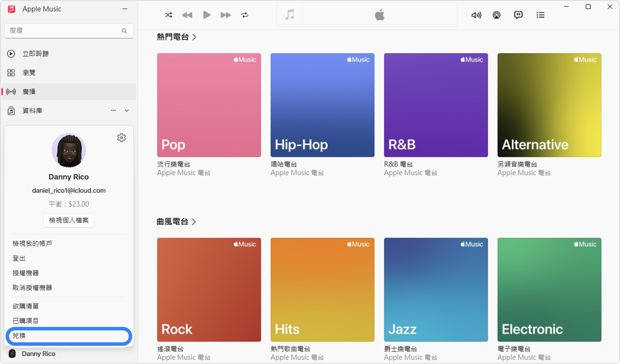Image resolution: width=620 pixels, height=364 pixels.
Task: Click the 流行樂電台 title
Action: pos(174,164)
